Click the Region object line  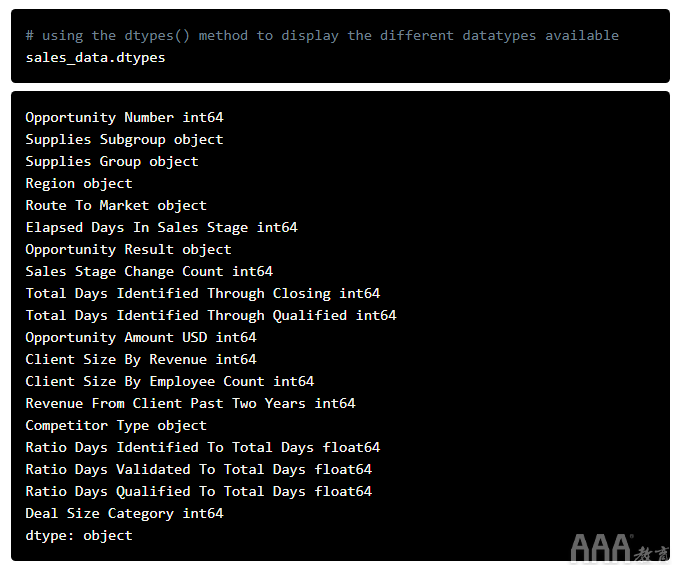[79, 183]
